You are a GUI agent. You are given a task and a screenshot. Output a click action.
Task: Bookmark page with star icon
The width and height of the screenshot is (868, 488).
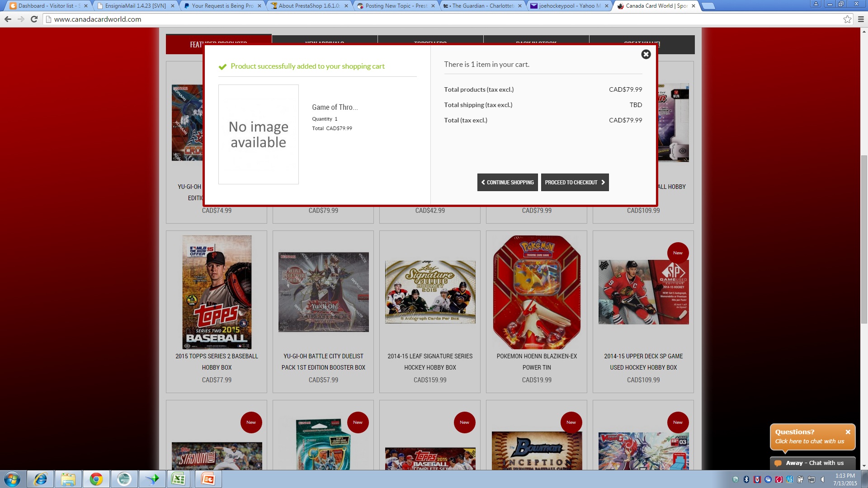tap(847, 19)
